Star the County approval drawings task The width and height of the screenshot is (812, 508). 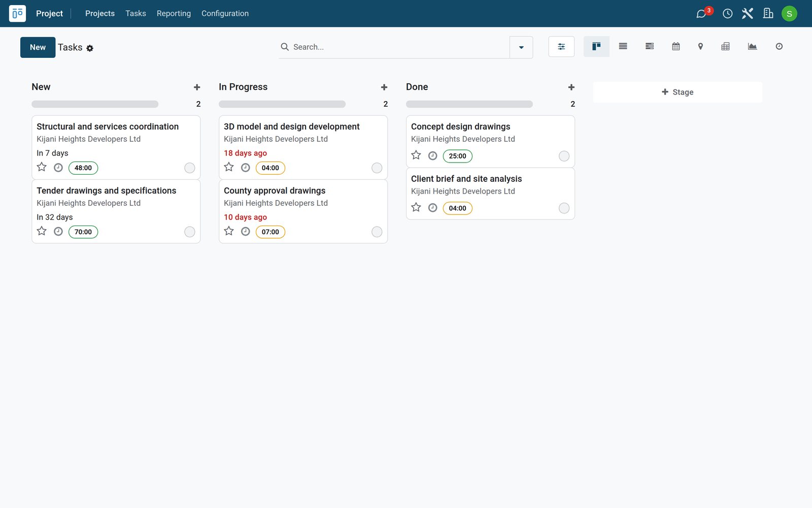229,231
